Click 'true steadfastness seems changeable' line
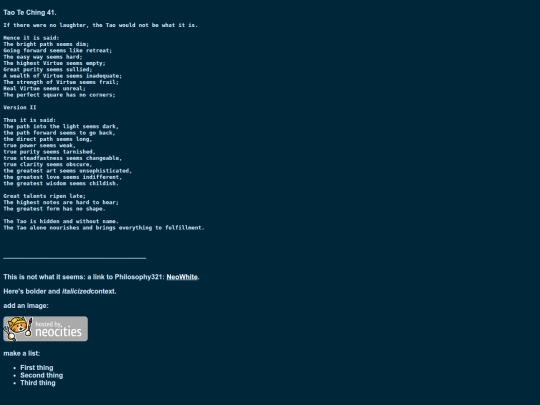This screenshot has height=405, width=540. pos(63,158)
